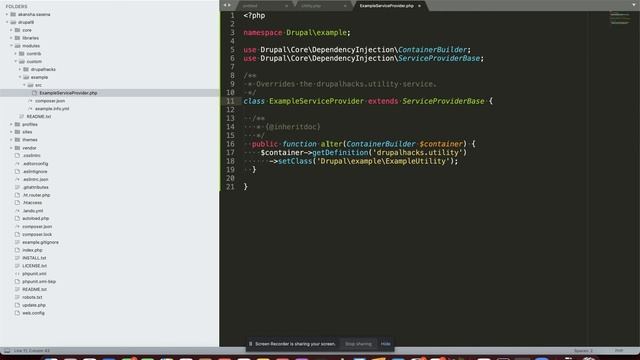Click the contrib folder icon
640x360 pixels.
tap(22, 53)
